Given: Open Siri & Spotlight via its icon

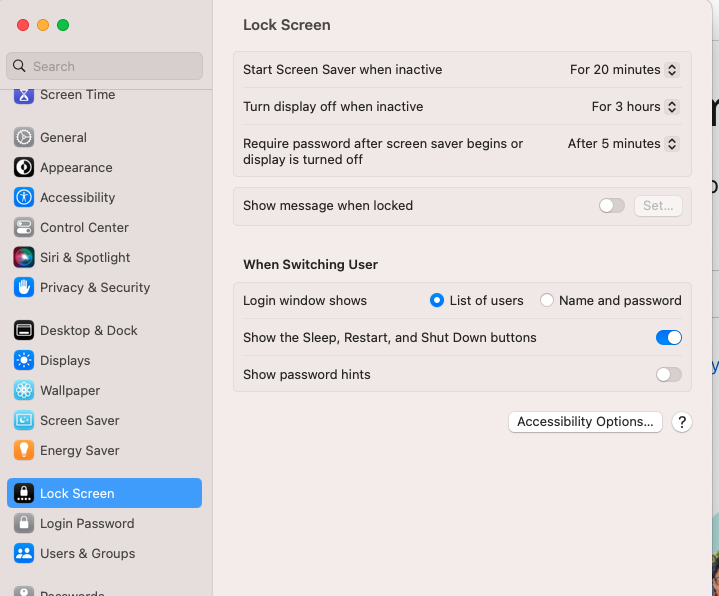Looking at the screenshot, I should click(x=24, y=258).
